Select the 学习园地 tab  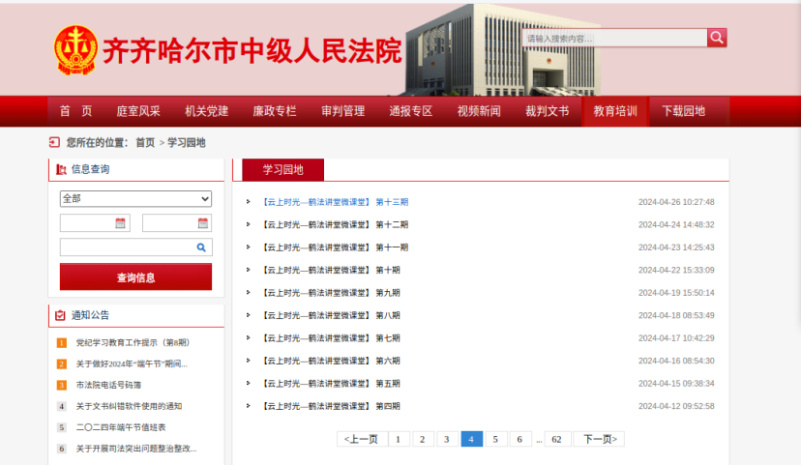pos(283,170)
